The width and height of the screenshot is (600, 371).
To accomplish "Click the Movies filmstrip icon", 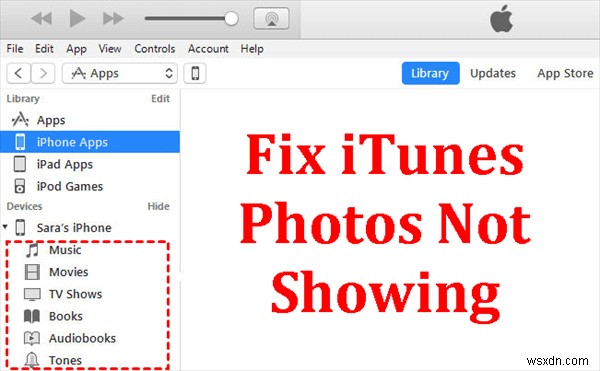I will 32,272.
